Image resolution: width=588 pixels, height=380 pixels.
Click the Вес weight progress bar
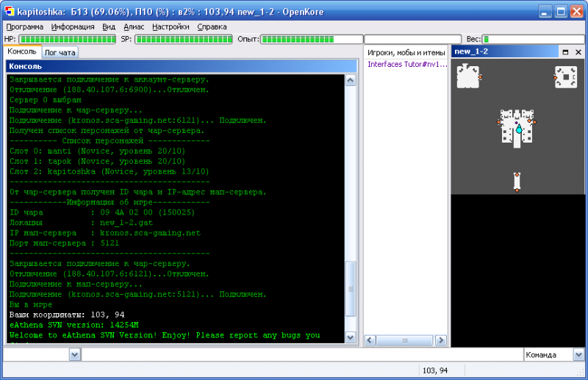point(533,39)
